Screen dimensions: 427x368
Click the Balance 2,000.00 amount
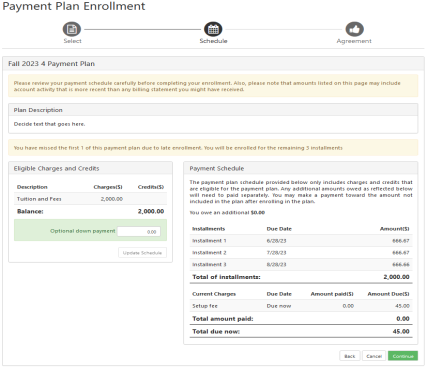[151, 211]
